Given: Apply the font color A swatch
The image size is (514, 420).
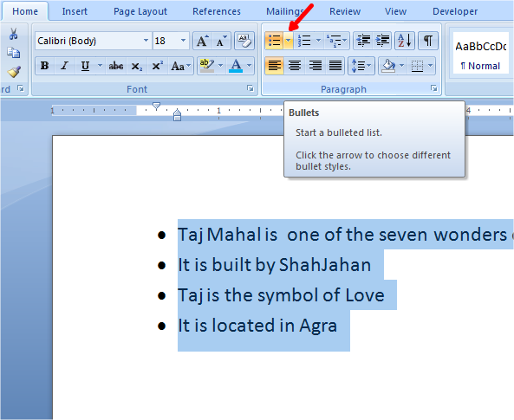Looking at the screenshot, I should click(x=236, y=66).
